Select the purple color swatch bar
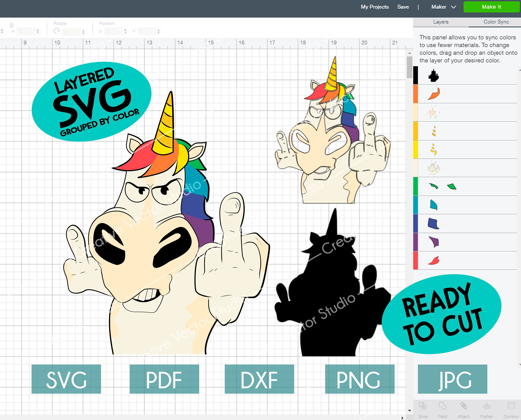This screenshot has height=420, width=521. pos(416,242)
